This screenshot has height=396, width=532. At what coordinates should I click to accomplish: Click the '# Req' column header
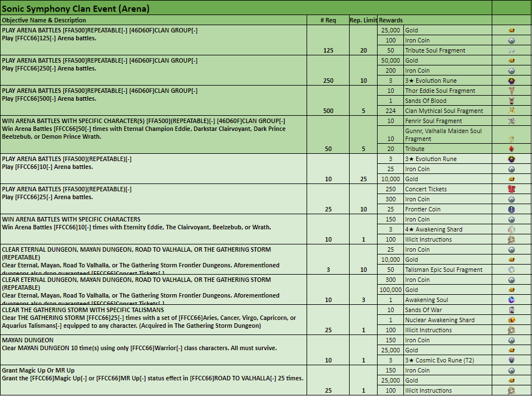[x=328, y=20]
